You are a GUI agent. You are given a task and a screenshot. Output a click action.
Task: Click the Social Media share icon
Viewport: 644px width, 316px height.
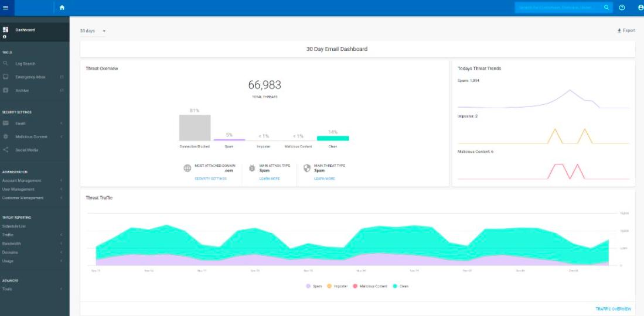point(6,150)
